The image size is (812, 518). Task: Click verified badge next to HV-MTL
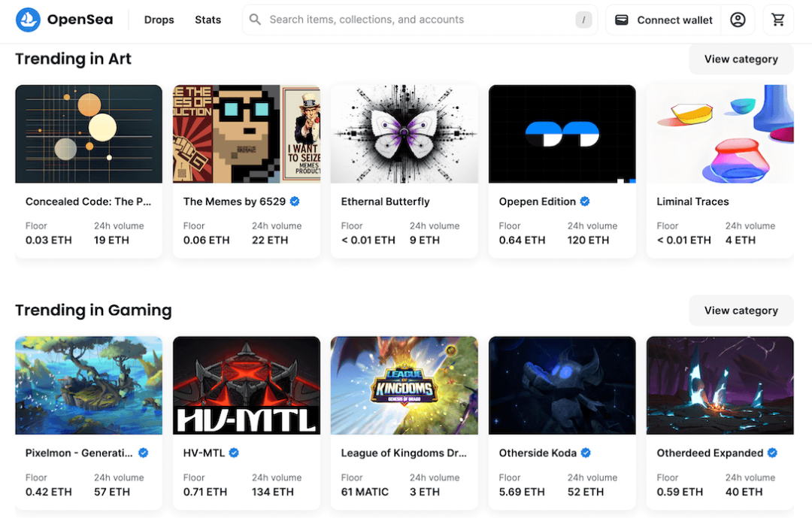pyautogui.click(x=234, y=453)
